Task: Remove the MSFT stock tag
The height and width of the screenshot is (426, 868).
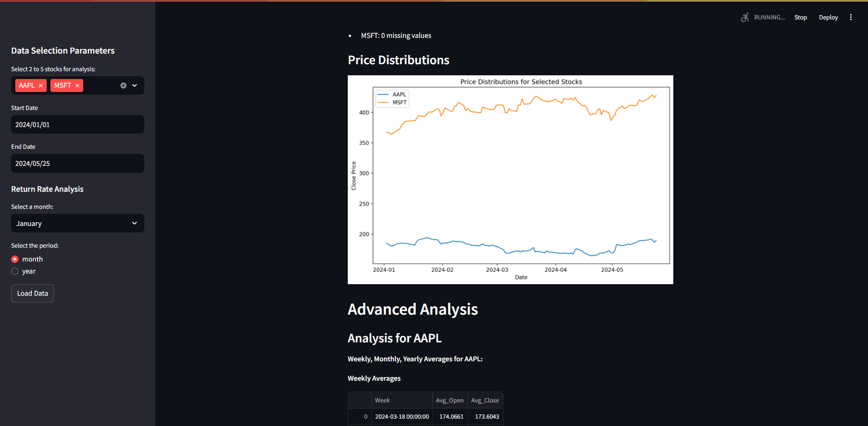Action: point(78,85)
